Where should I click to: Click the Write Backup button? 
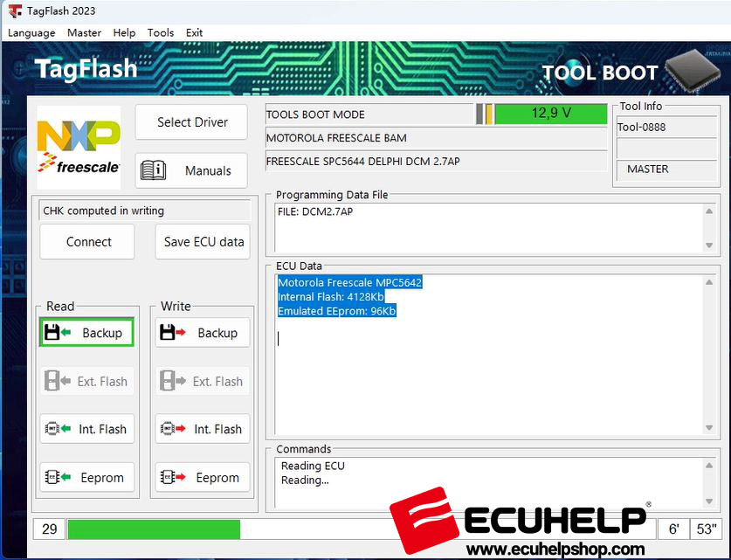point(203,333)
